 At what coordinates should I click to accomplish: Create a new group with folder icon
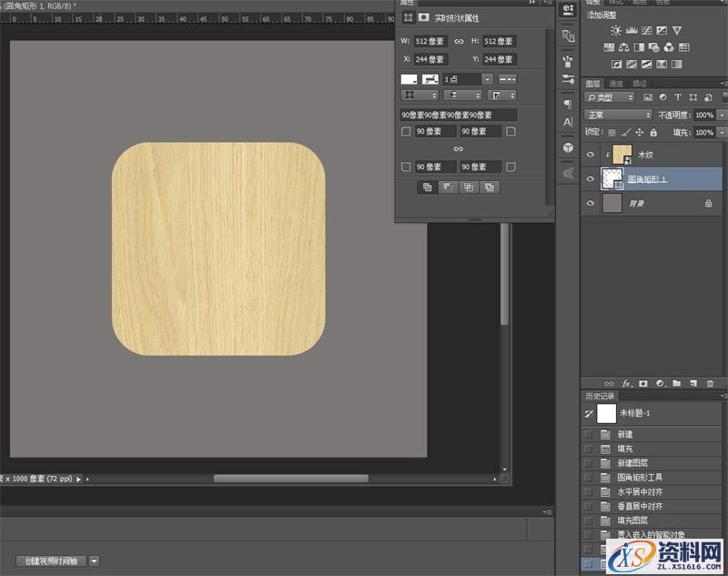coord(676,384)
